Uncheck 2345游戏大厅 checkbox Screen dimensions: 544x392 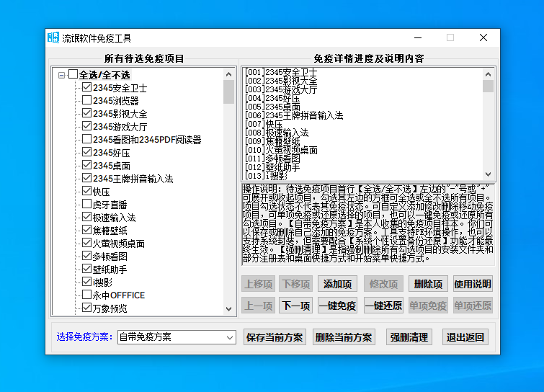tap(86, 126)
